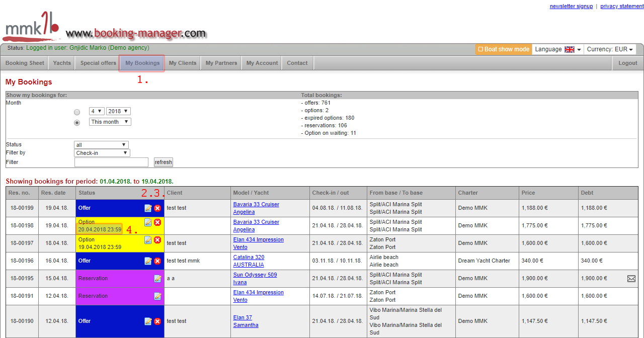Open the Special offers tab
644x338 pixels.
[98, 63]
